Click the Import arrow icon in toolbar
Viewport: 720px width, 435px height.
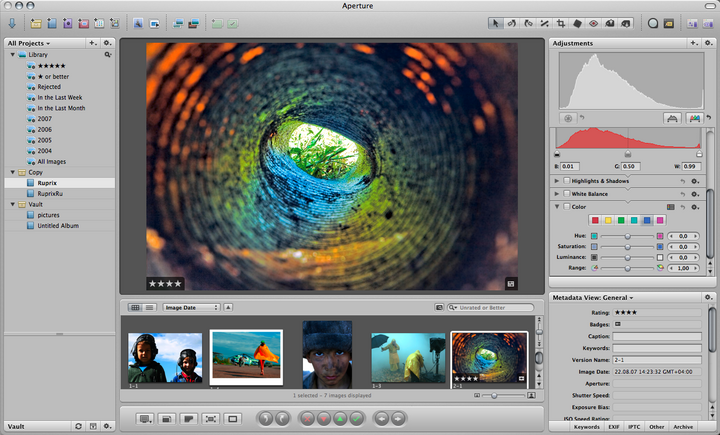click(11, 22)
